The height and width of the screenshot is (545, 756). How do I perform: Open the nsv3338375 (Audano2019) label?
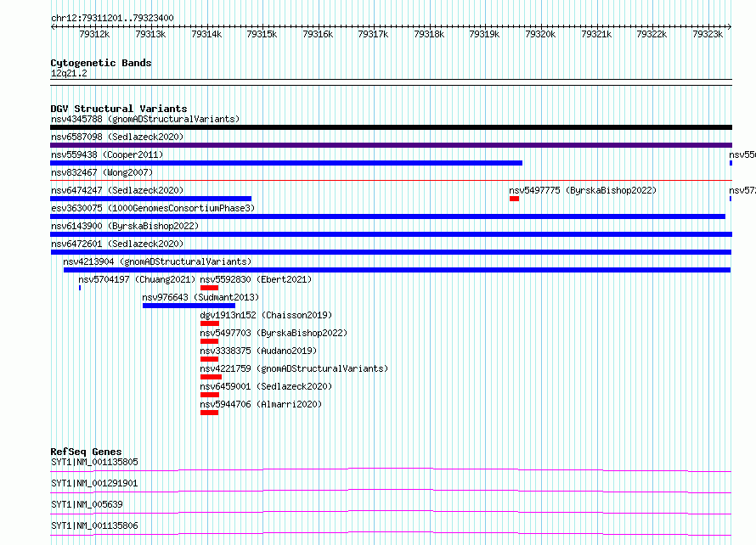(258, 351)
